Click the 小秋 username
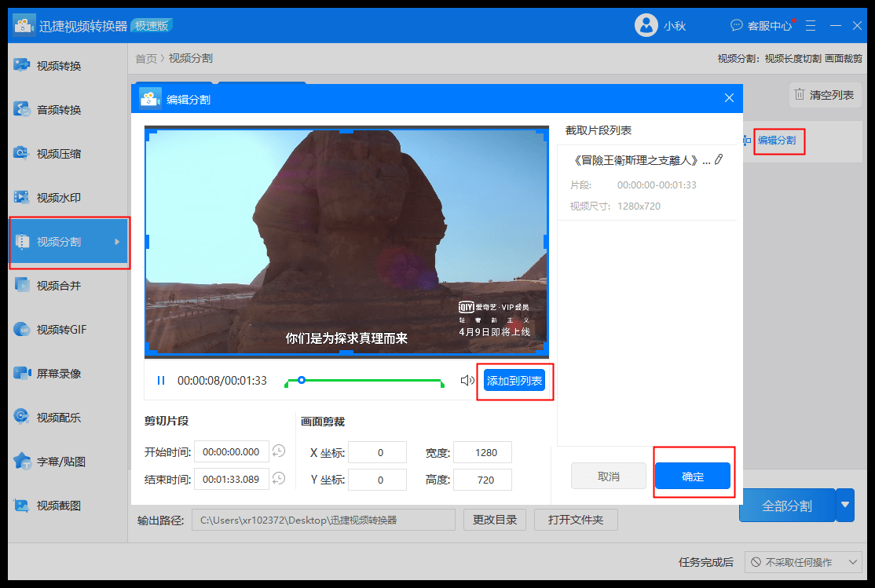Viewport: 875px width, 588px height. 675,26
